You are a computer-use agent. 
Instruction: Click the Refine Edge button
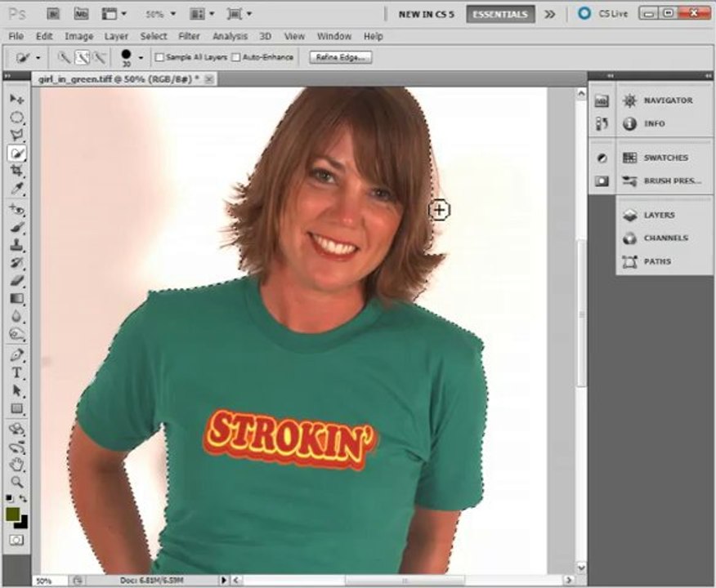tap(341, 57)
